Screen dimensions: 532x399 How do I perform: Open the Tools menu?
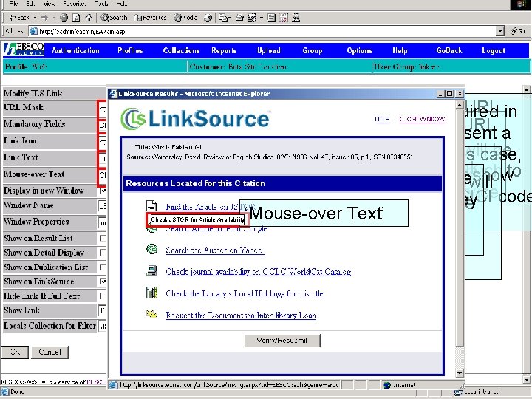pos(101,4)
